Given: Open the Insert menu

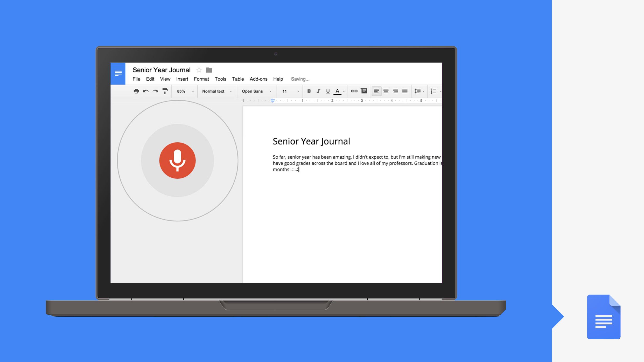Looking at the screenshot, I should pos(182,79).
